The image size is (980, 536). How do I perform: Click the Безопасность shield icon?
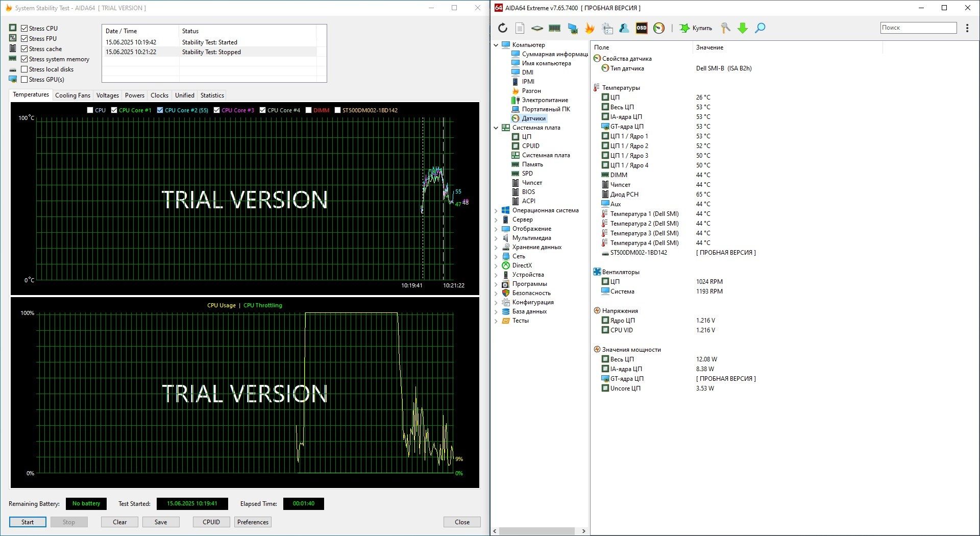click(x=506, y=293)
